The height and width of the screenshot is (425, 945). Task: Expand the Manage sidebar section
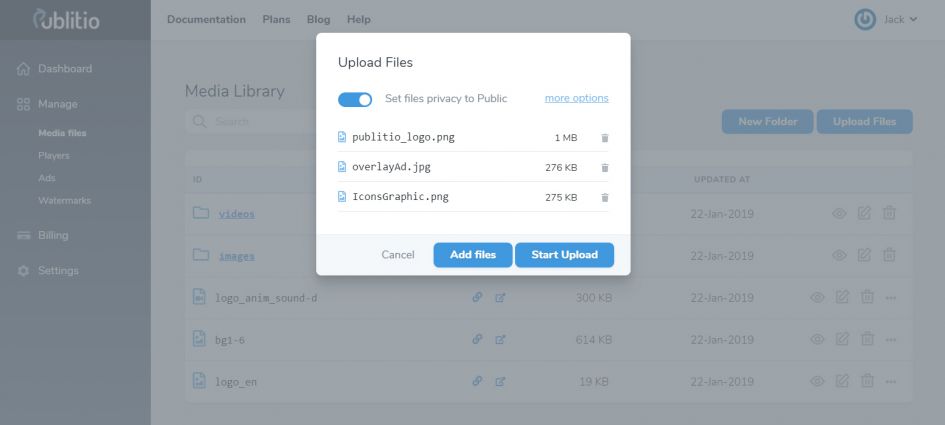(x=57, y=104)
